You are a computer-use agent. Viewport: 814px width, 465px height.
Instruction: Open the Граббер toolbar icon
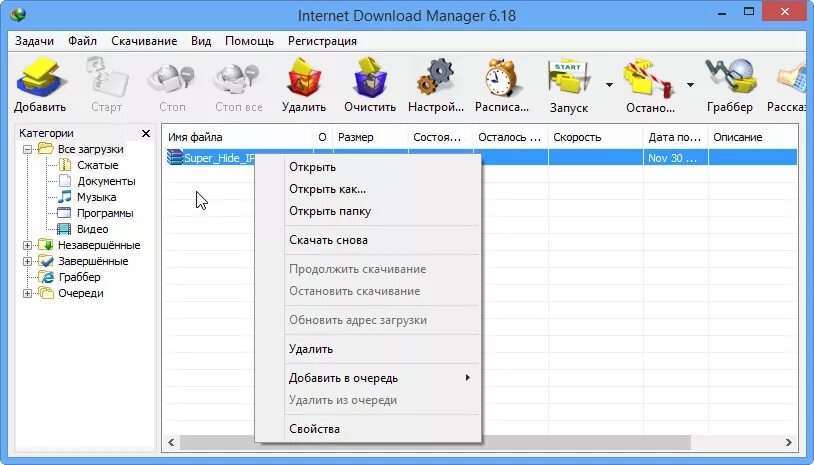(x=729, y=78)
